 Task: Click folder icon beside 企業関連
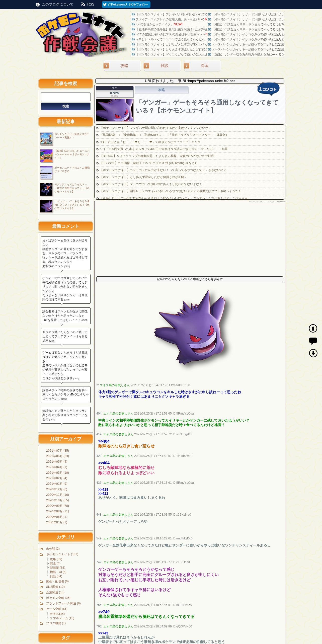pyautogui.click(x=41, y=593)
